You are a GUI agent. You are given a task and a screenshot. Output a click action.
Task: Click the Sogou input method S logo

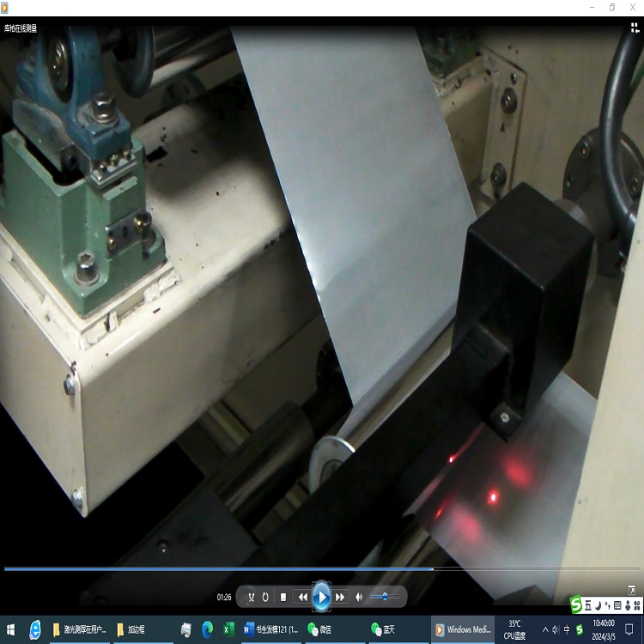(x=576, y=606)
